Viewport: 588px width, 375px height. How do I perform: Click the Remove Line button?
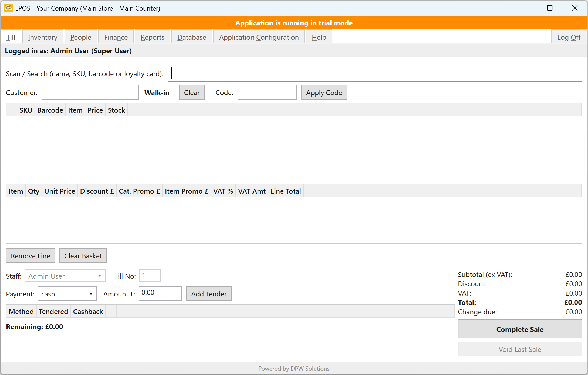[31, 256]
